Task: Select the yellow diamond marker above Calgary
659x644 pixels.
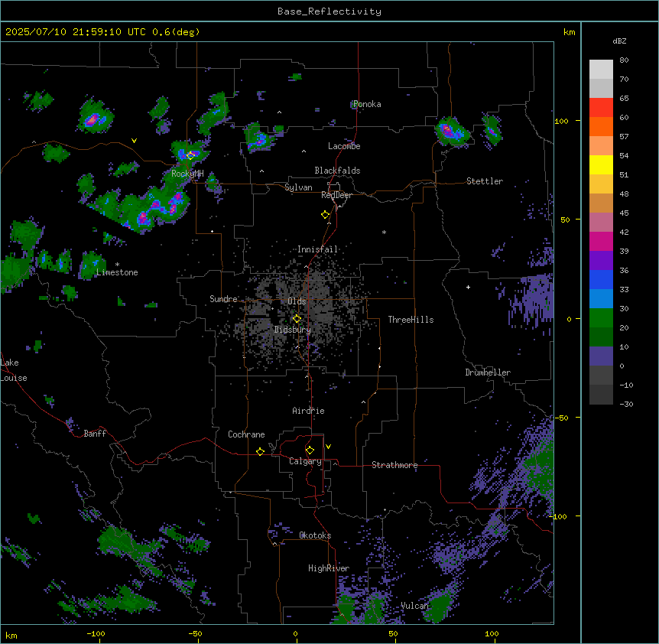Action: coord(310,450)
